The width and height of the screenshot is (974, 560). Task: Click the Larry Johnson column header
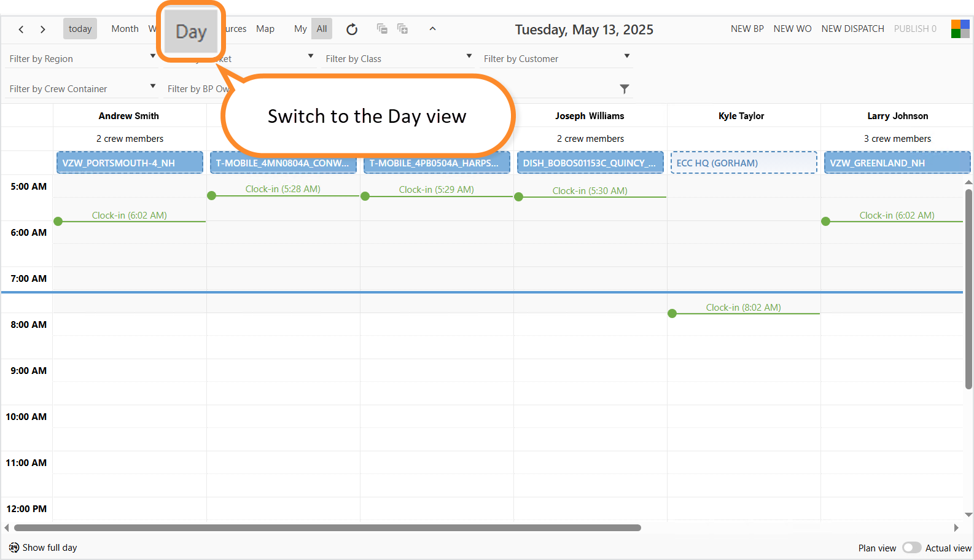tap(898, 115)
